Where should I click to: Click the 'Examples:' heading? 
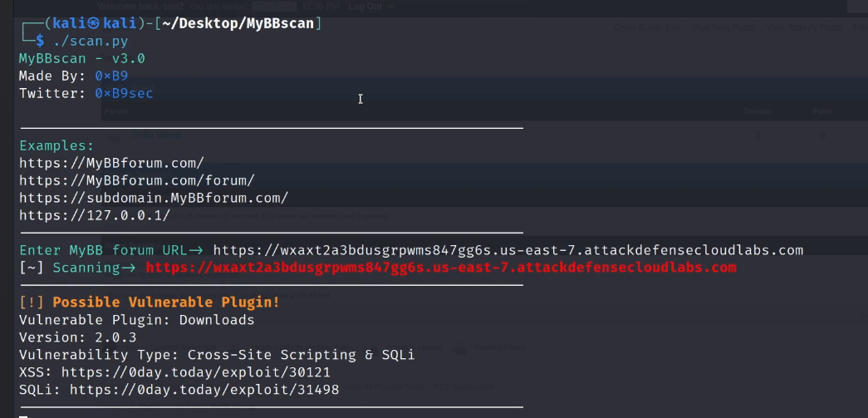click(57, 146)
